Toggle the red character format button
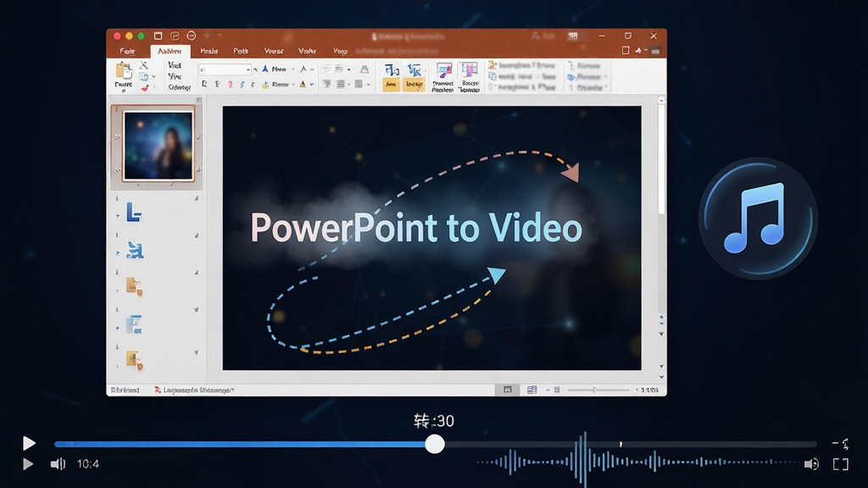This screenshot has height=488, width=868. pyautogui.click(x=230, y=85)
